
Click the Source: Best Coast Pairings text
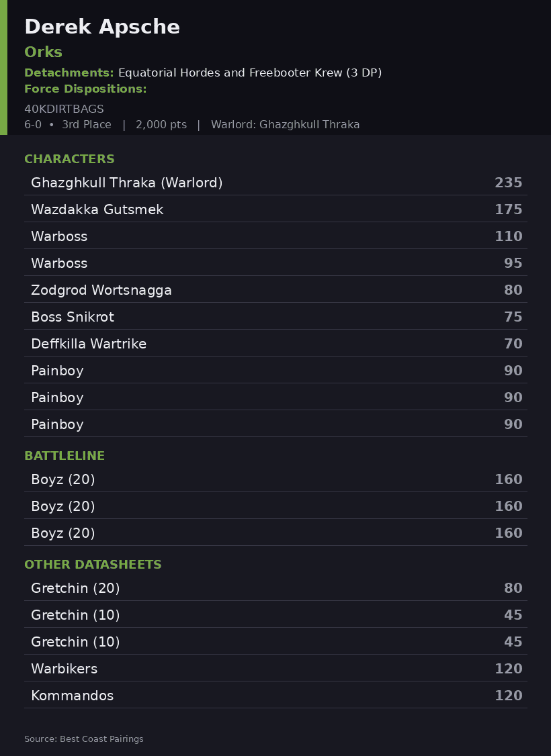point(84,739)
